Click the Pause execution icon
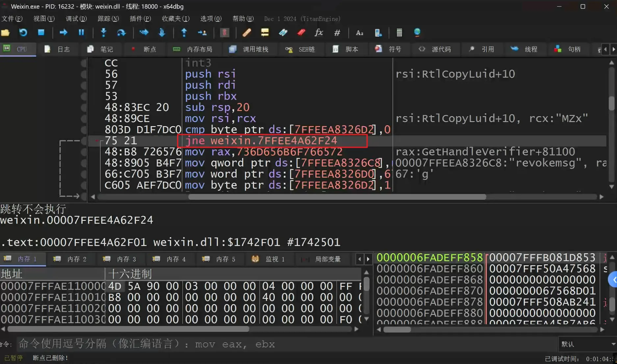This screenshot has width=617, height=364. tap(81, 32)
